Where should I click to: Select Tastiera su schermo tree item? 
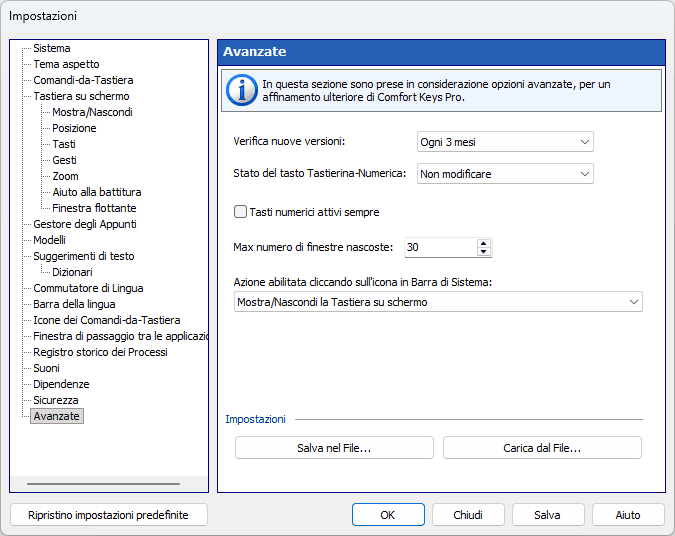pos(81,96)
